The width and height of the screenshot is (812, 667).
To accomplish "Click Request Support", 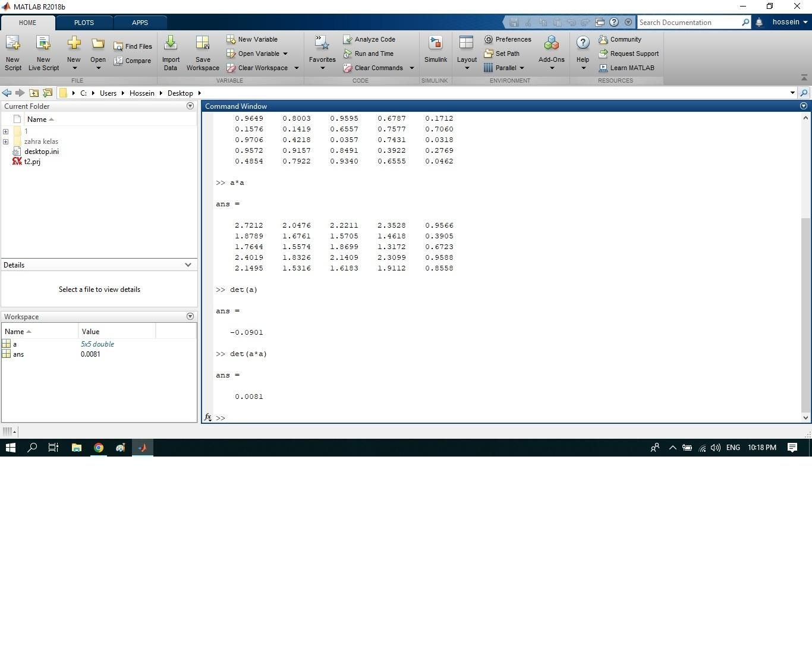I will (629, 54).
